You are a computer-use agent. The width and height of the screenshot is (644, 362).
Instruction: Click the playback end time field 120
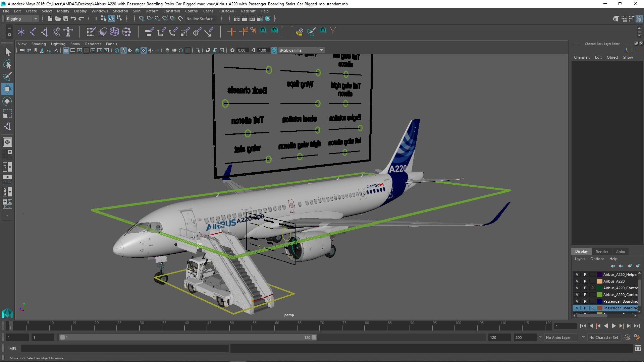pos(499,338)
